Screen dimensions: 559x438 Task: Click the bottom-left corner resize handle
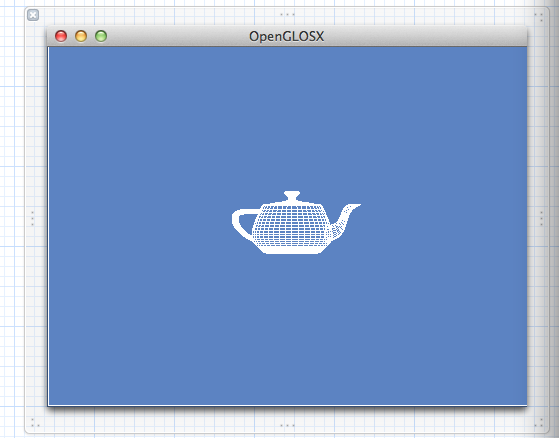point(35,423)
